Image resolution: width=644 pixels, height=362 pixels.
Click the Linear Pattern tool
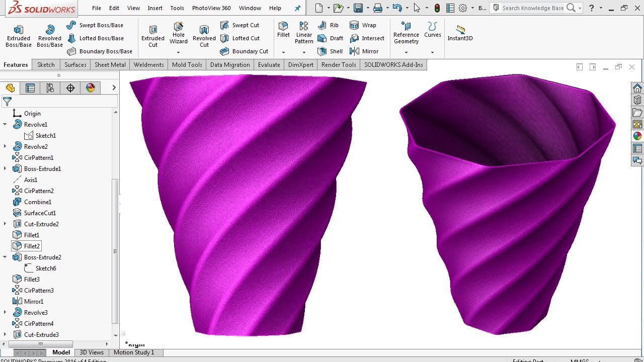tap(304, 33)
